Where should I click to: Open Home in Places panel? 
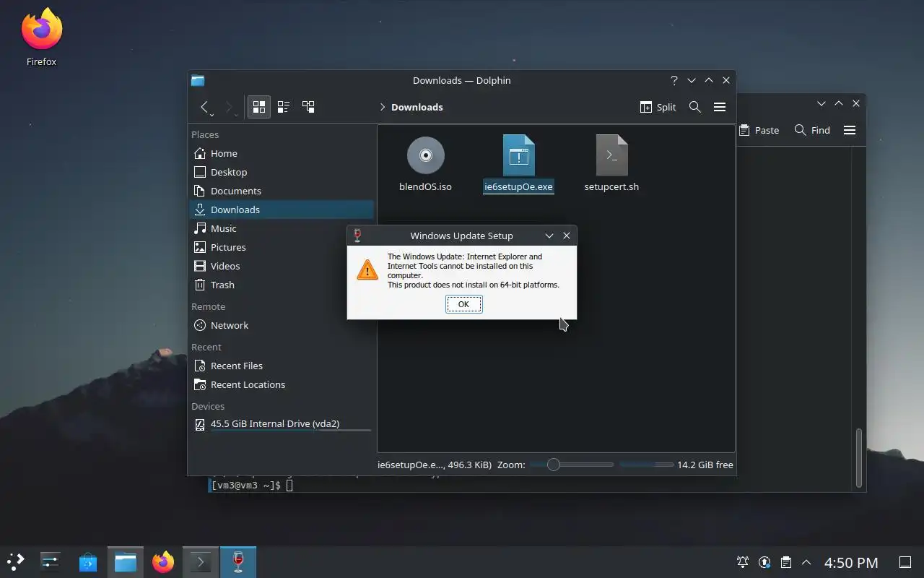click(282, 153)
